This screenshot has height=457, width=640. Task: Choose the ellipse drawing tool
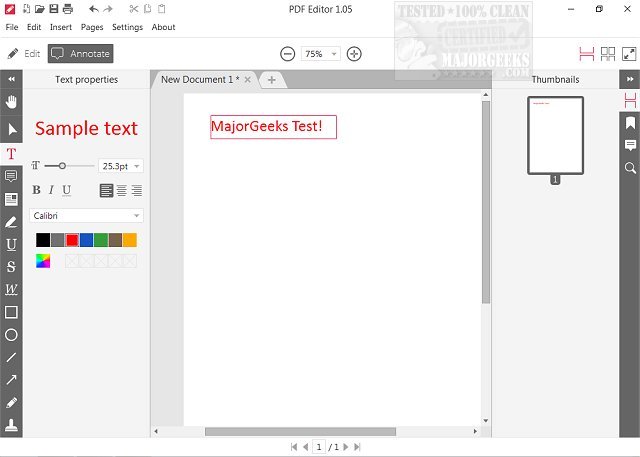tap(11, 336)
